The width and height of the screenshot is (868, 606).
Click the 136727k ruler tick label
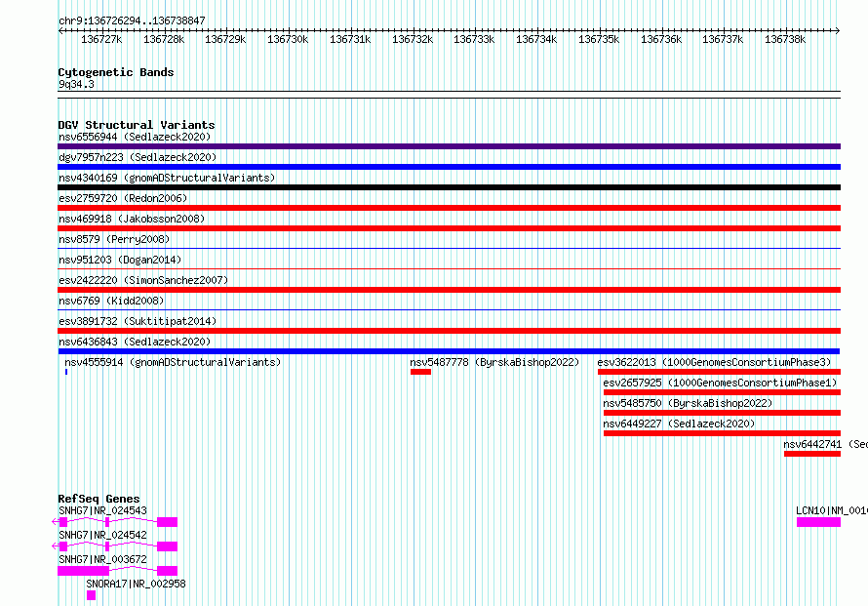[101, 40]
